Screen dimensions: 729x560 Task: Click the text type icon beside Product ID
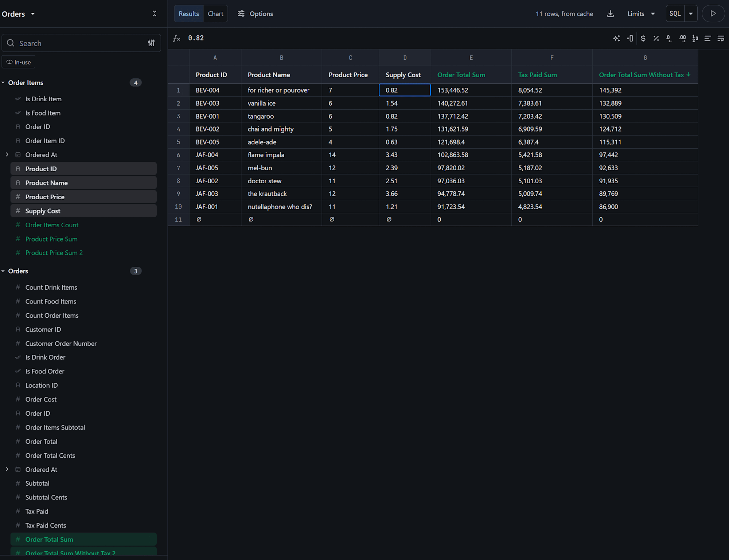click(18, 169)
